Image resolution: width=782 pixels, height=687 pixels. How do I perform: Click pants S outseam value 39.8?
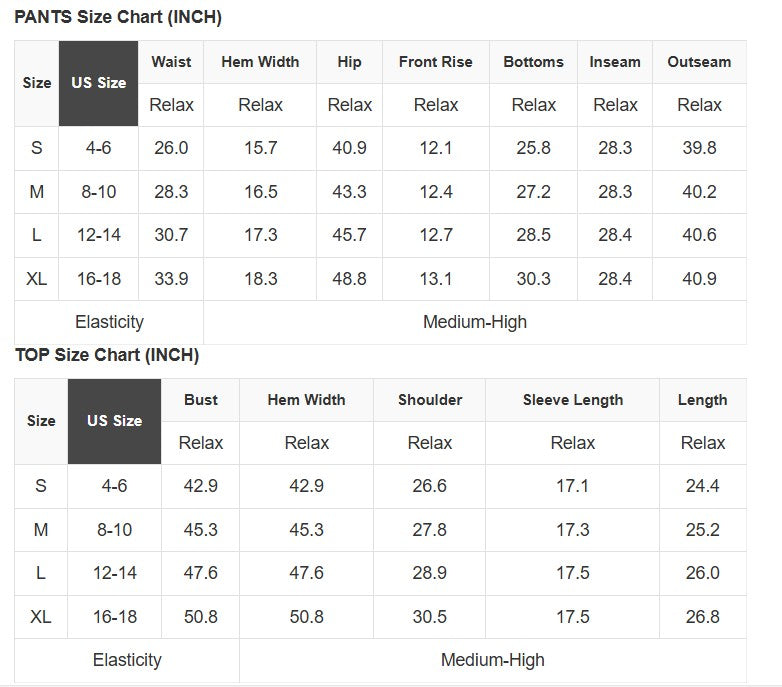[x=699, y=148]
